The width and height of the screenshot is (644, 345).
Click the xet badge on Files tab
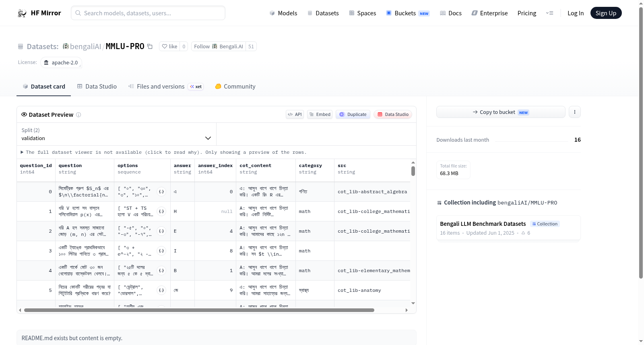[x=196, y=87]
